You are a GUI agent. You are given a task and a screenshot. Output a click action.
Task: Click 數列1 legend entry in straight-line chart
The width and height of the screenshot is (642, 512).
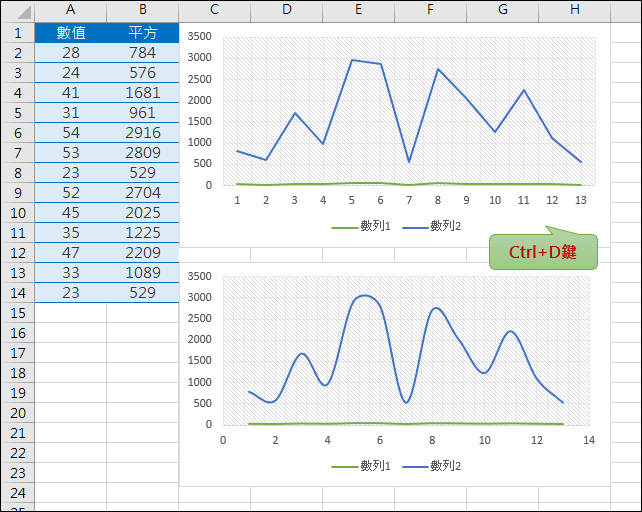click(361, 226)
